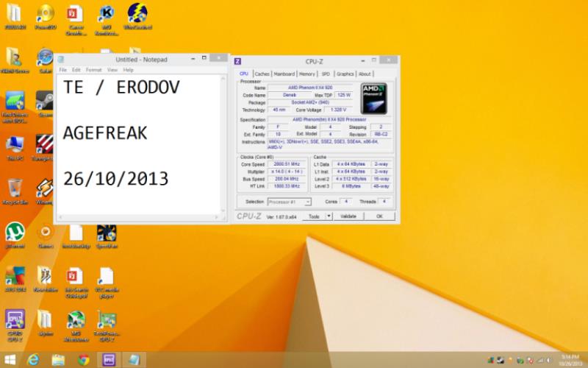Open the Tools dropdown arrow in CPU-Z
This screenshot has height=368, width=588.
tap(329, 216)
